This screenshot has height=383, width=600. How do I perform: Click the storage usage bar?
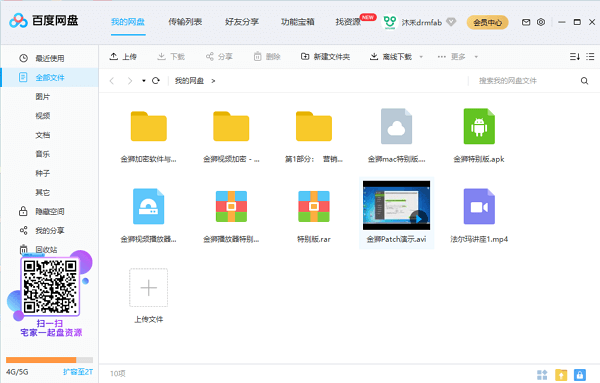49,360
